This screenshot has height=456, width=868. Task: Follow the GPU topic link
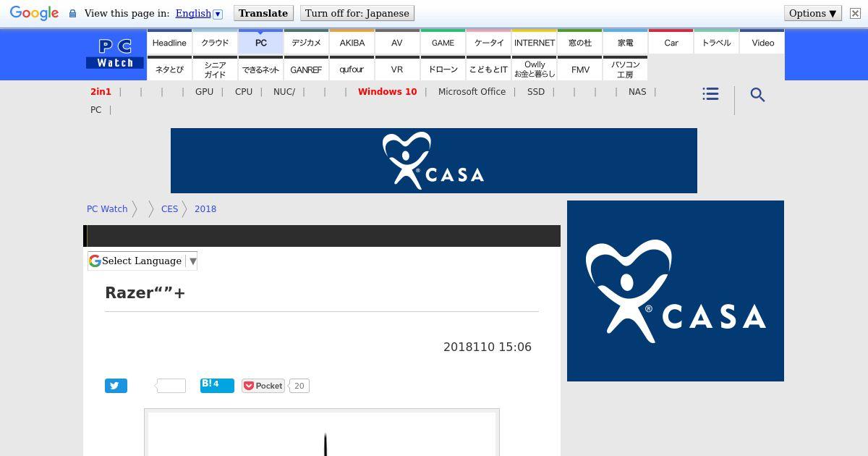click(x=204, y=92)
